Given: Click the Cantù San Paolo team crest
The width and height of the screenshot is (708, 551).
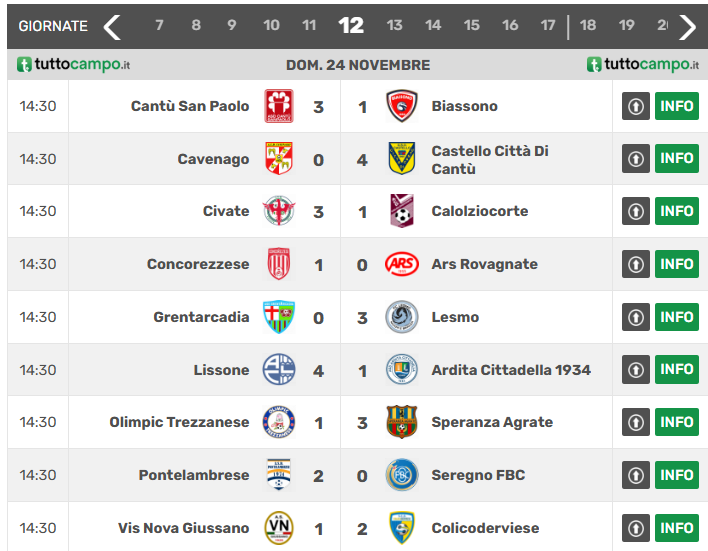Looking at the screenshot, I should 278,106.
